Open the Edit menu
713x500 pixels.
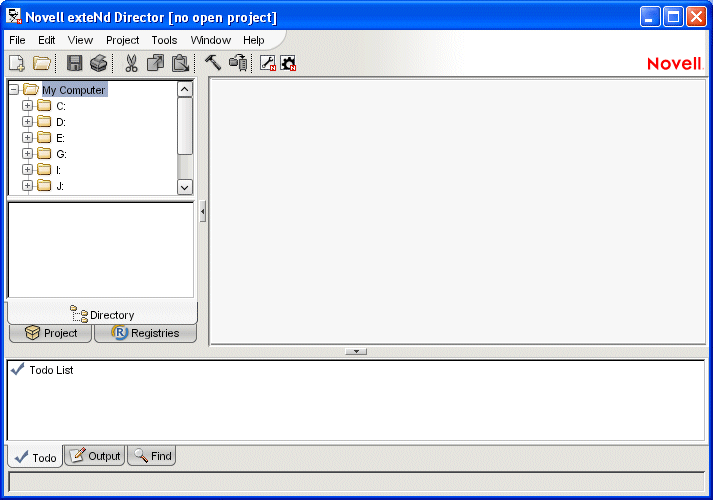[x=46, y=40]
